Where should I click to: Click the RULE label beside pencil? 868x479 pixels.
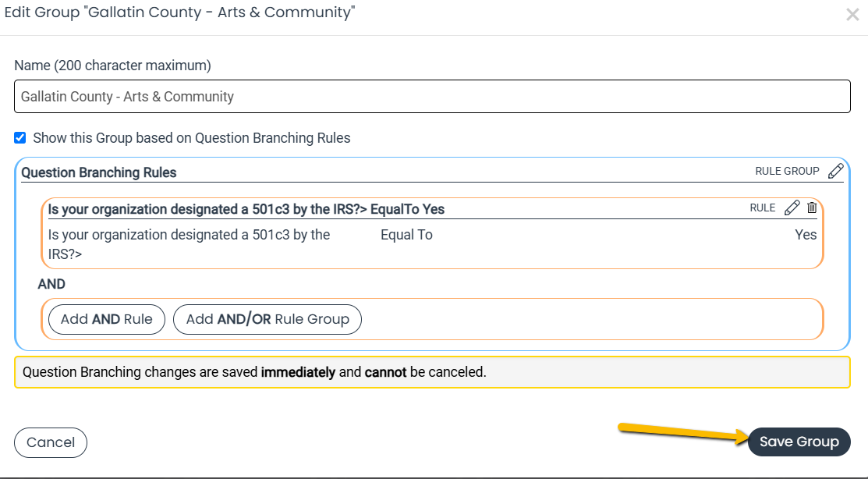(x=763, y=208)
